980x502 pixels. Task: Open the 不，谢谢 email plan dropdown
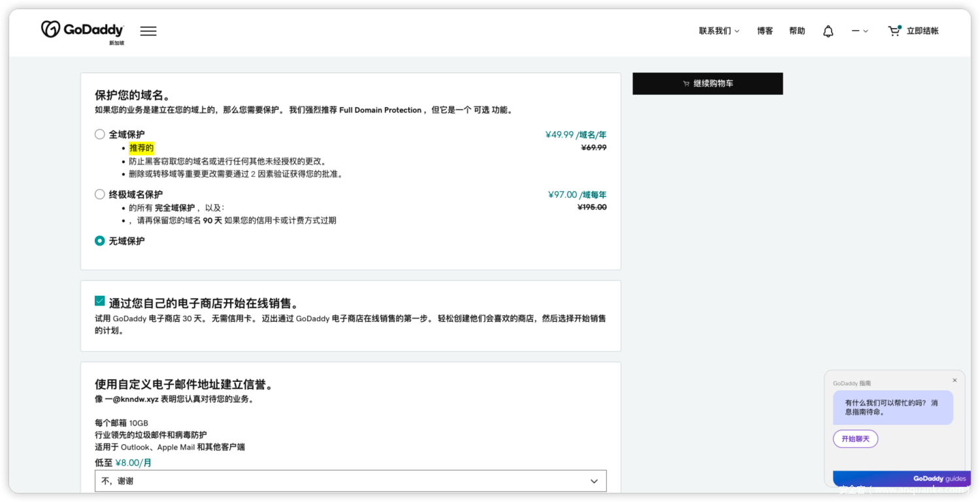[350, 481]
